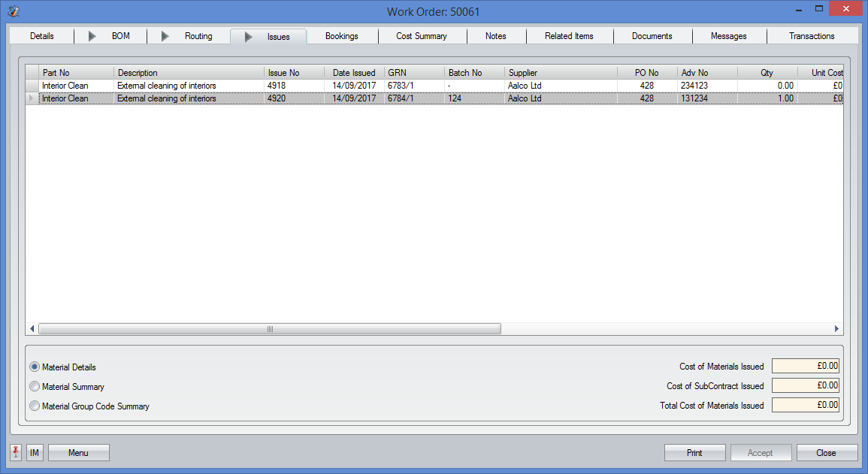
Task: Select Material Details radio button
Action: [x=35, y=367]
